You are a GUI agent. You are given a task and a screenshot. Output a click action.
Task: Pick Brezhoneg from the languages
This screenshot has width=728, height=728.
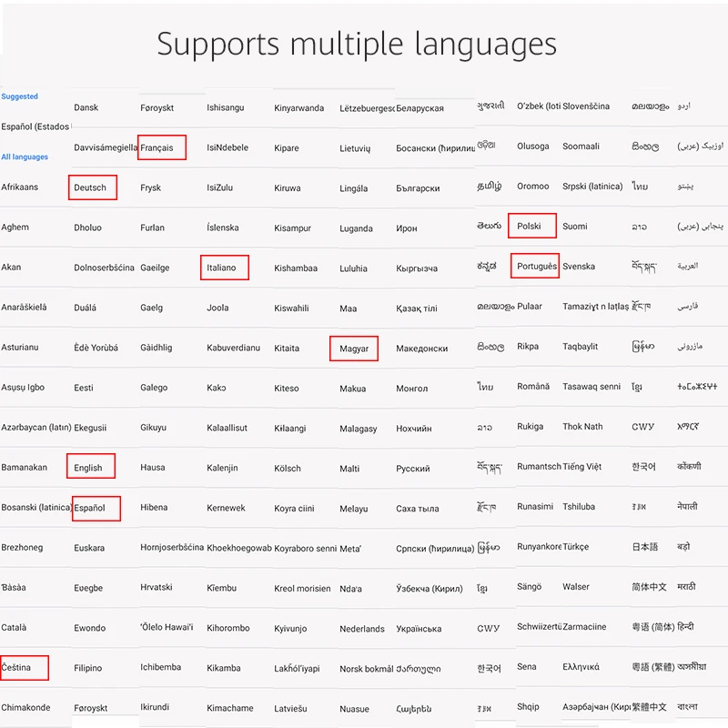[x=22, y=548]
